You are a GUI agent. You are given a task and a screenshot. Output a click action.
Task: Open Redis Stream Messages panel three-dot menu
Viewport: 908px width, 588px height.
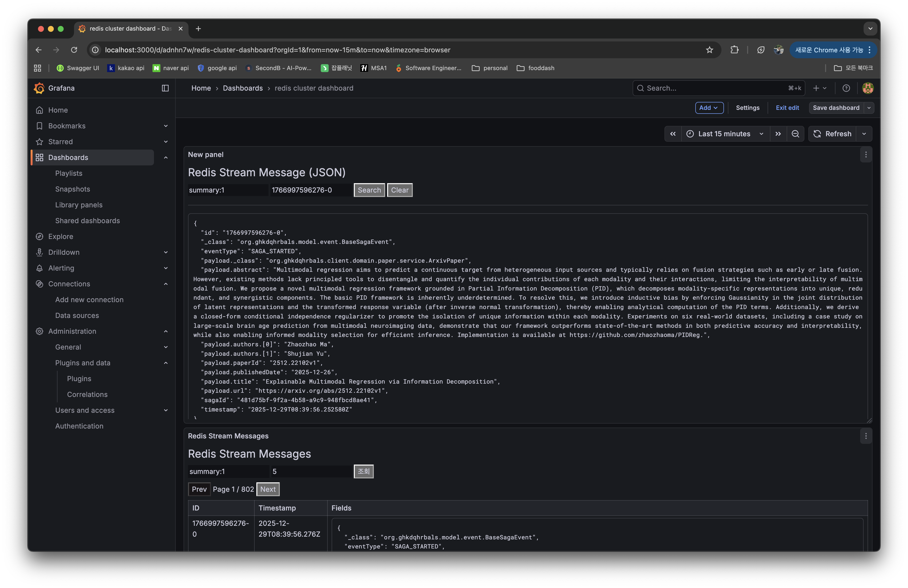point(866,436)
